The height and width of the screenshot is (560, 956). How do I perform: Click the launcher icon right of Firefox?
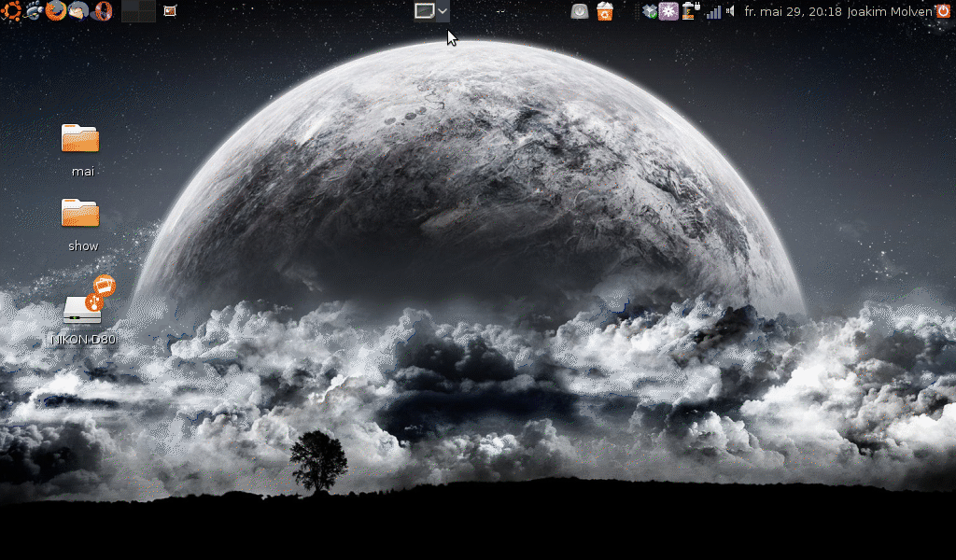[x=79, y=11]
